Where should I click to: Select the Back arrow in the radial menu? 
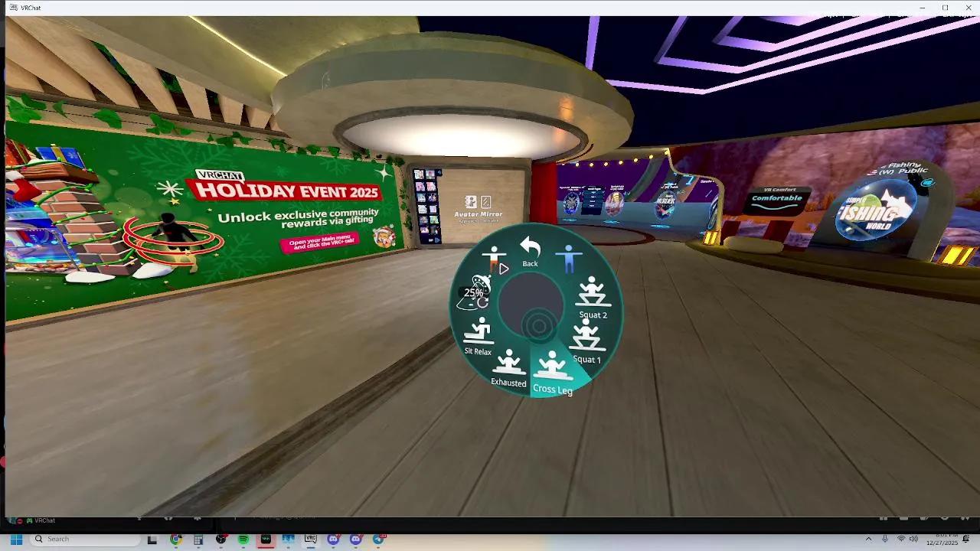530,252
